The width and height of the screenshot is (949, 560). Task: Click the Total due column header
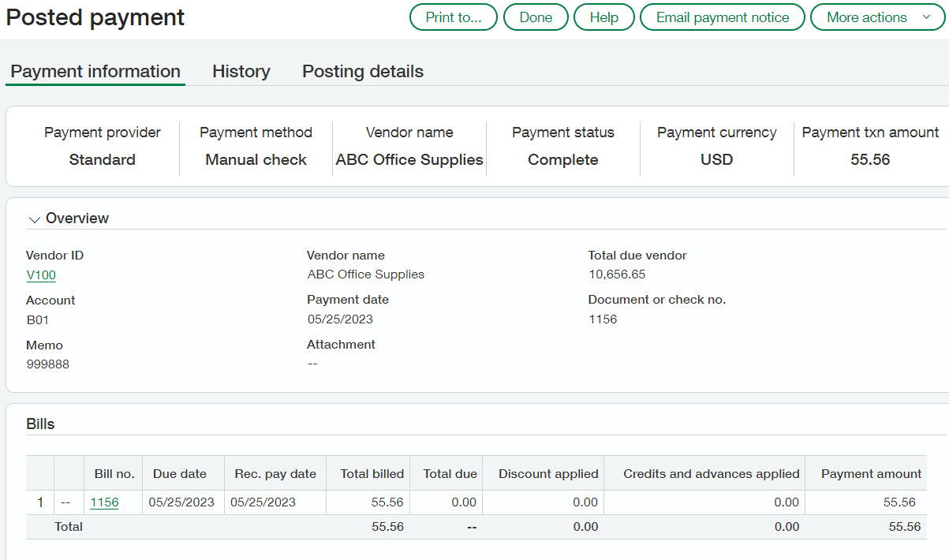coord(450,474)
